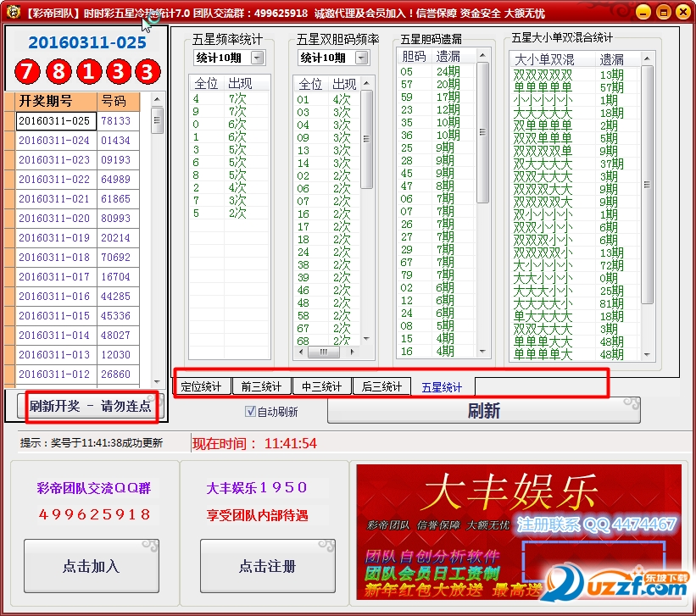Select the 后三统计 tab
Screen dimensions: 696x616
pyautogui.click(x=381, y=386)
